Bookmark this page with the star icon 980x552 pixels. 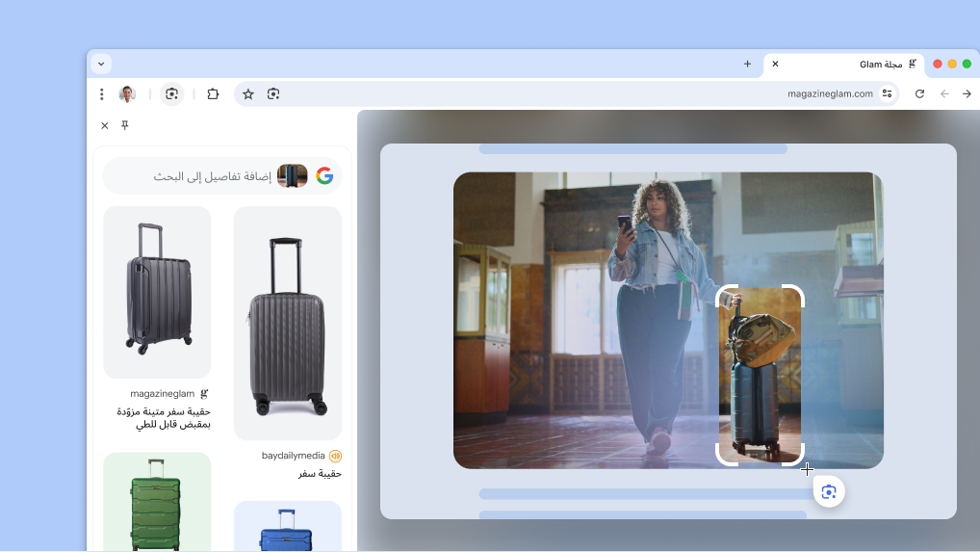click(x=248, y=94)
